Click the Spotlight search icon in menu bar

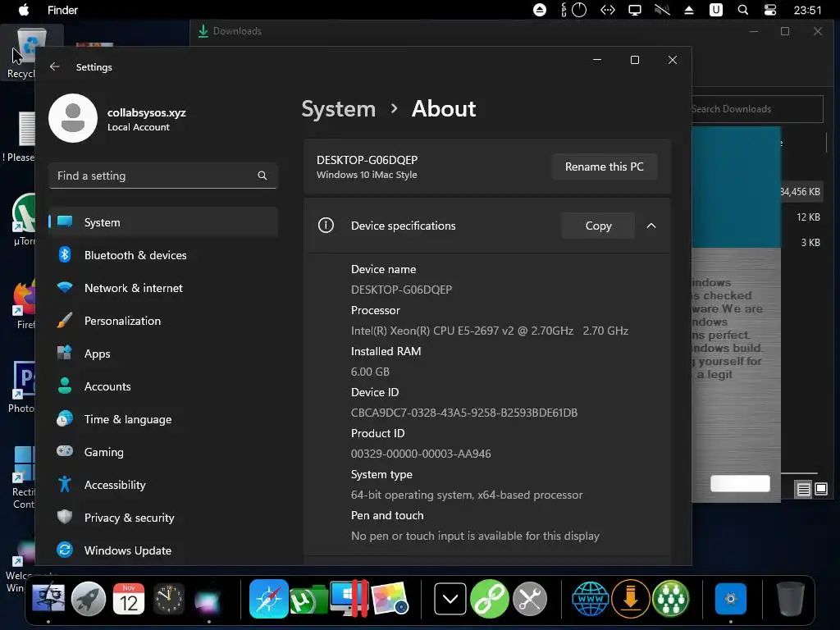pyautogui.click(x=743, y=10)
